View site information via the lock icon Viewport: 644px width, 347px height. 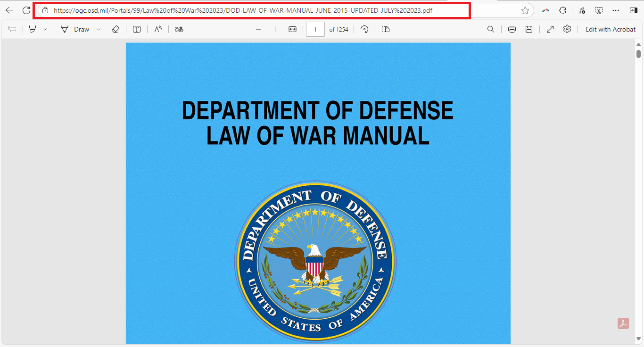[45, 10]
